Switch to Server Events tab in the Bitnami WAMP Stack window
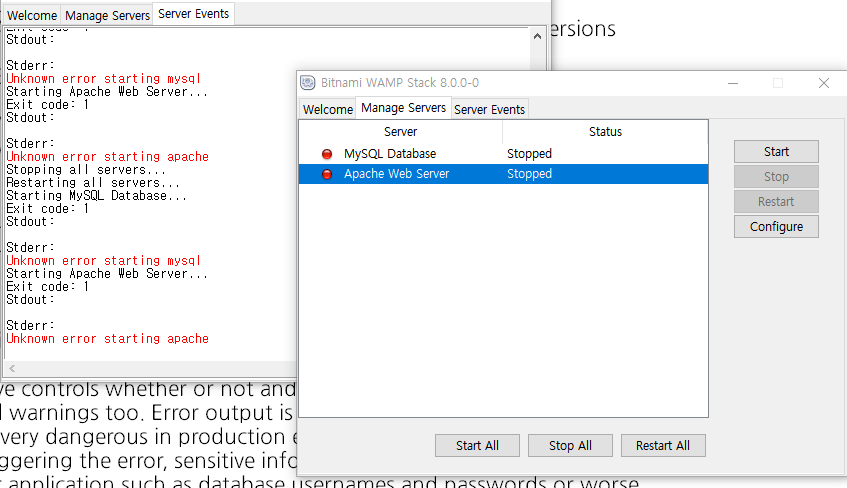The image size is (847, 488). click(x=489, y=109)
